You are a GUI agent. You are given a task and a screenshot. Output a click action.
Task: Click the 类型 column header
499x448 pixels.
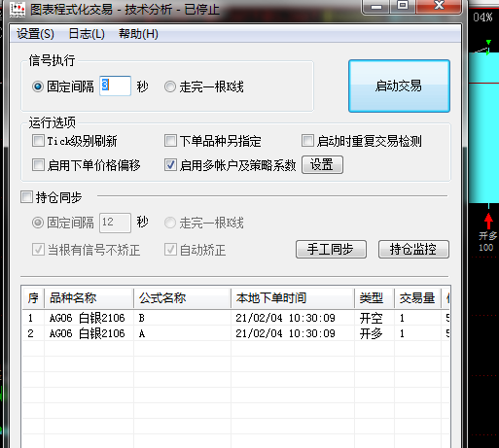[x=374, y=298]
